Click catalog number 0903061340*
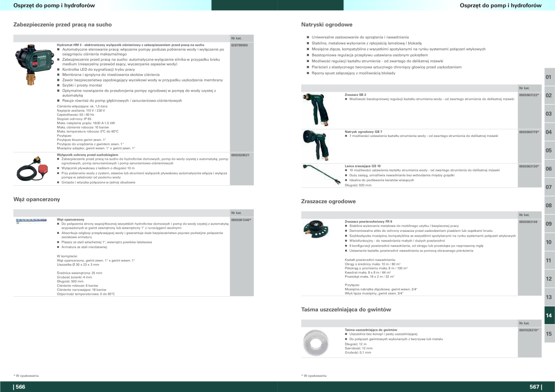The width and height of the screenshot is (555, 392). (x=241, y=220)
